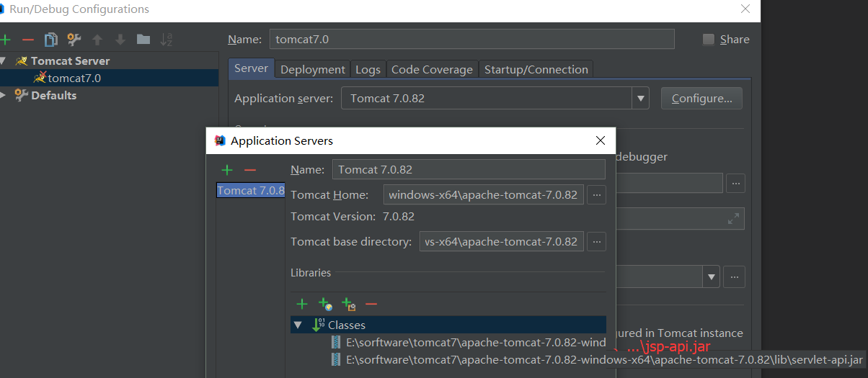Switch to the Deployment tab
Viewport: 868px width, 378px height.
[312, 69]
